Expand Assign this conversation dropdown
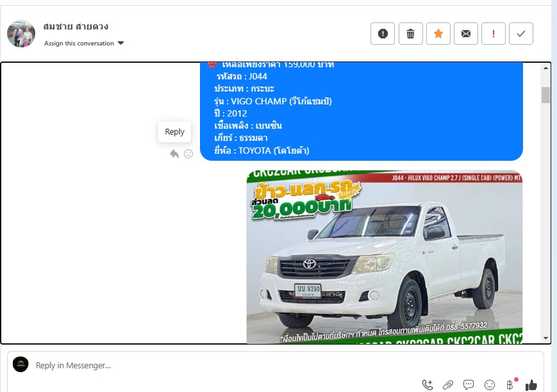This screenshot has height=392, width=557. (x=84, y=44)
